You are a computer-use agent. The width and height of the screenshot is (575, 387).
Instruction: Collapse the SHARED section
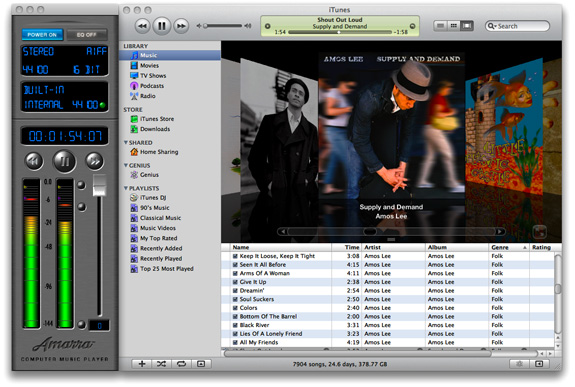pyautogui.click(x=126, y=142)
